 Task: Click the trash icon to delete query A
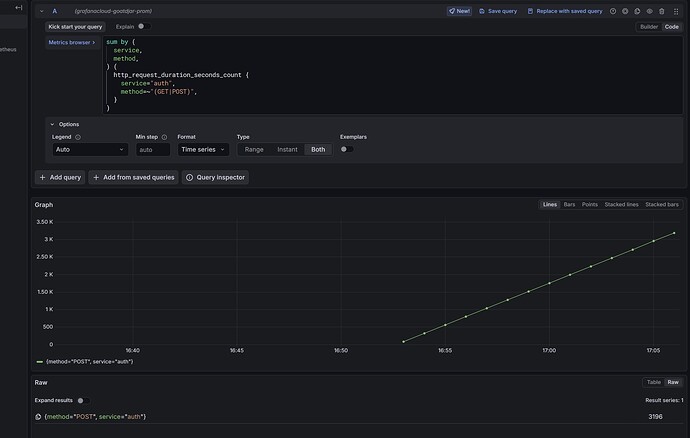click(661, 11)
